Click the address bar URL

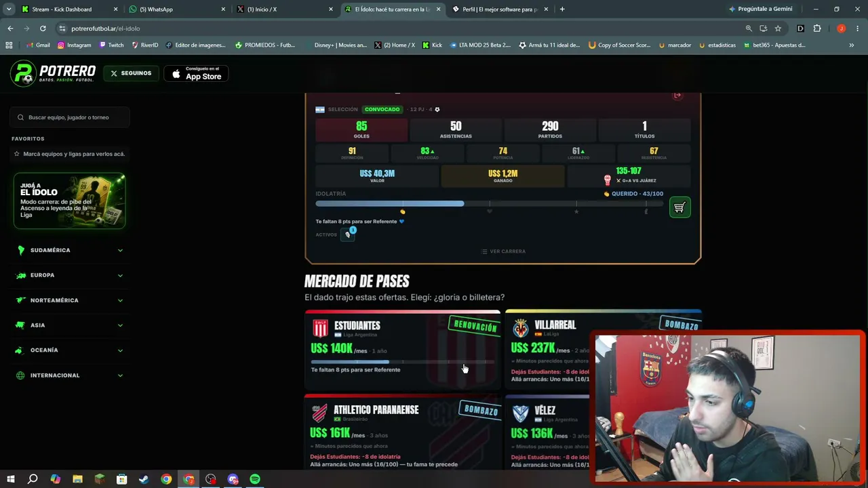click(106, 28)
